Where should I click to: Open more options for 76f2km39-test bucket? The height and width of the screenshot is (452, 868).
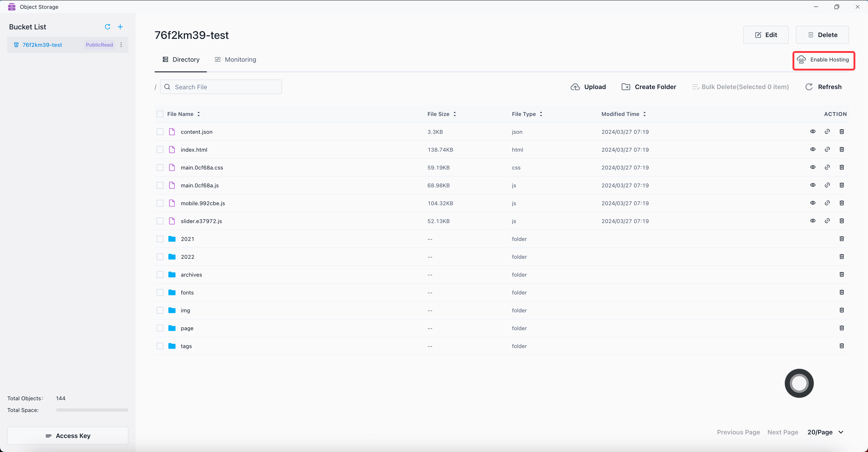(121, 45)
